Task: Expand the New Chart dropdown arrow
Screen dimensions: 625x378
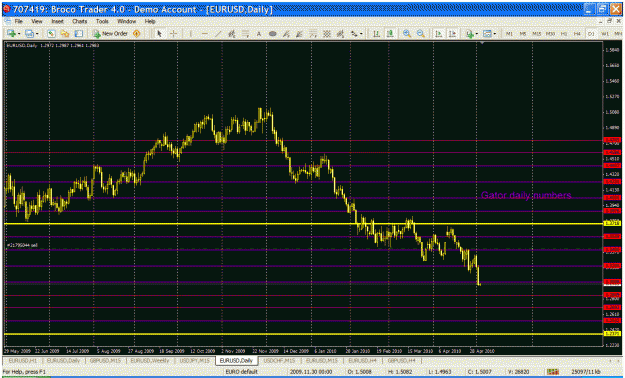Action: (19, 34)
